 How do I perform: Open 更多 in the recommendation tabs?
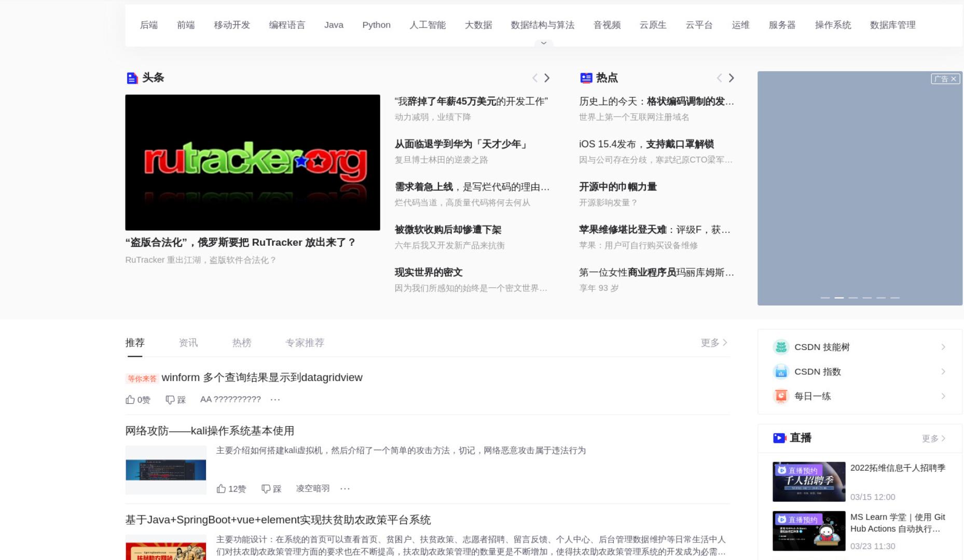(x=714, y=343)
